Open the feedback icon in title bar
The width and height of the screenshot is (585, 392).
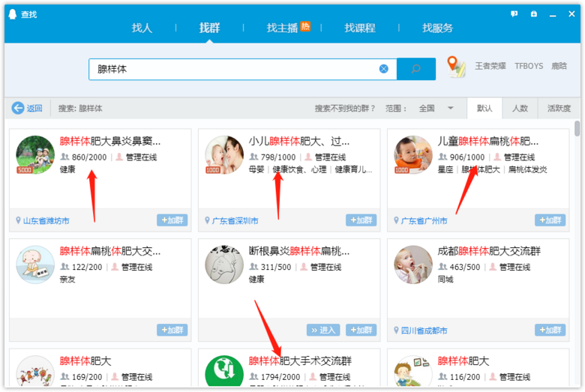click(514, 13)
